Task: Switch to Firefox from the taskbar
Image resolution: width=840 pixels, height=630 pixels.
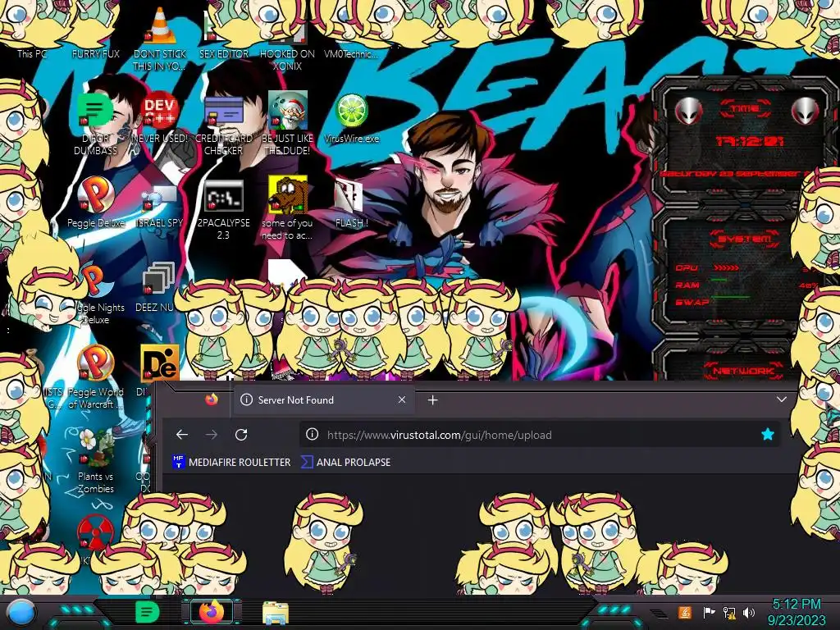Action: (212, 612)
